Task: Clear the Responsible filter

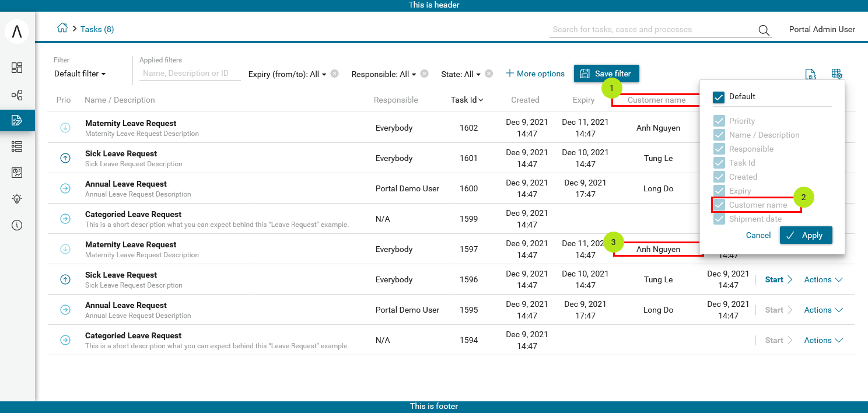Action: [425, 73]
